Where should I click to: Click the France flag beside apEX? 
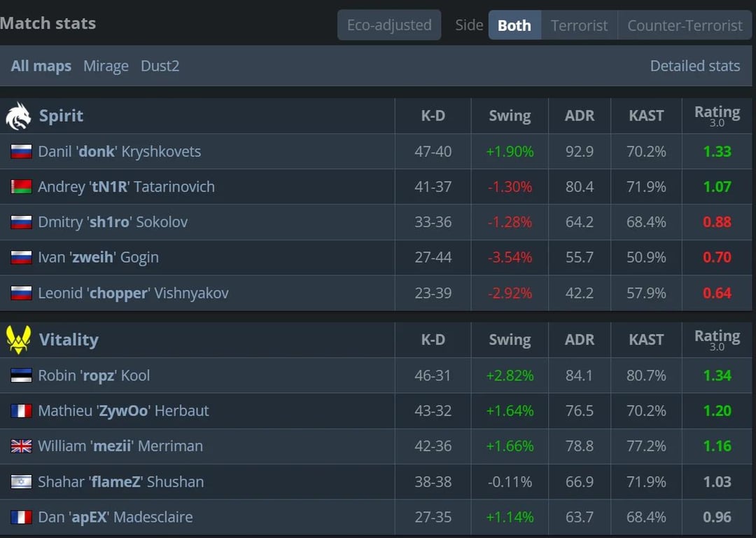21,517
